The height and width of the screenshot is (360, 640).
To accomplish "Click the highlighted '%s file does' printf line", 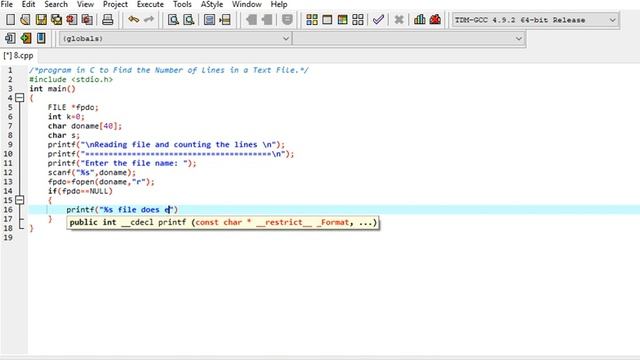I will tap(122, 210).
